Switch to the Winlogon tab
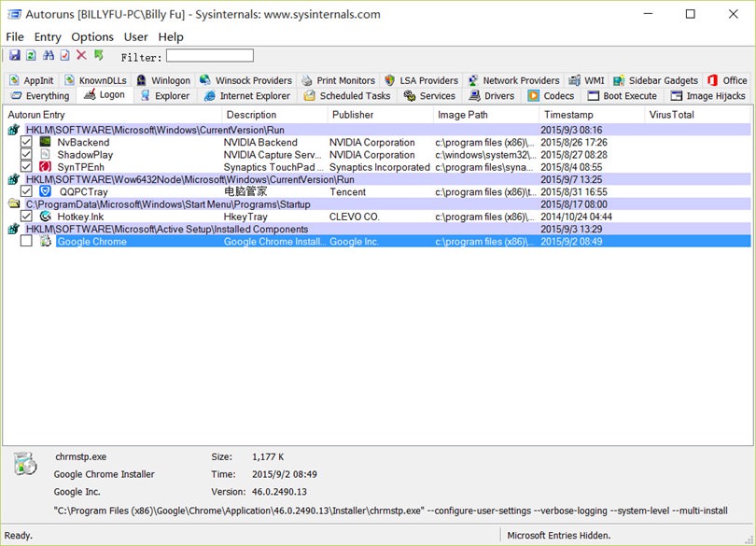The height and width of the screenshot is (546, 756). [164, 80]
